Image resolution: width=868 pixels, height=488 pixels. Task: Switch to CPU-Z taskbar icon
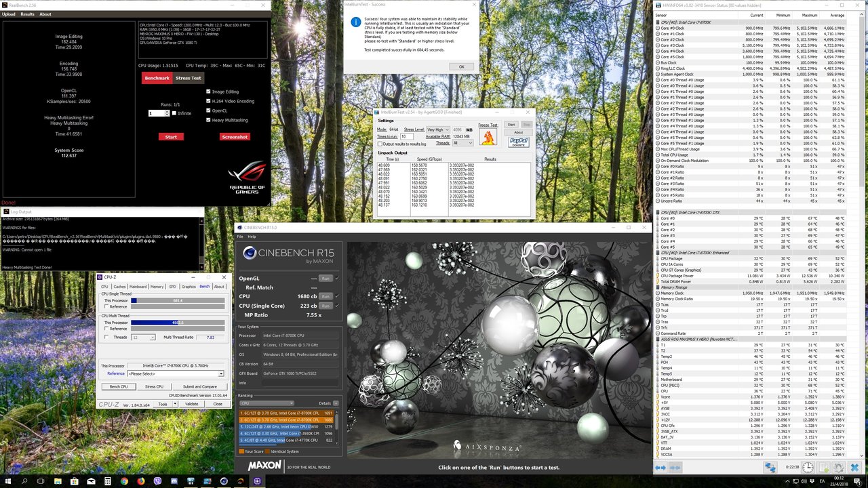click(x=257, y=481)
